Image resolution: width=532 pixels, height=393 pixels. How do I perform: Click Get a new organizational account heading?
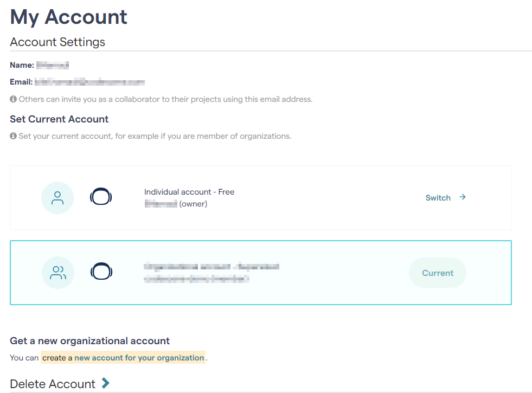click(x=89, y=341)
